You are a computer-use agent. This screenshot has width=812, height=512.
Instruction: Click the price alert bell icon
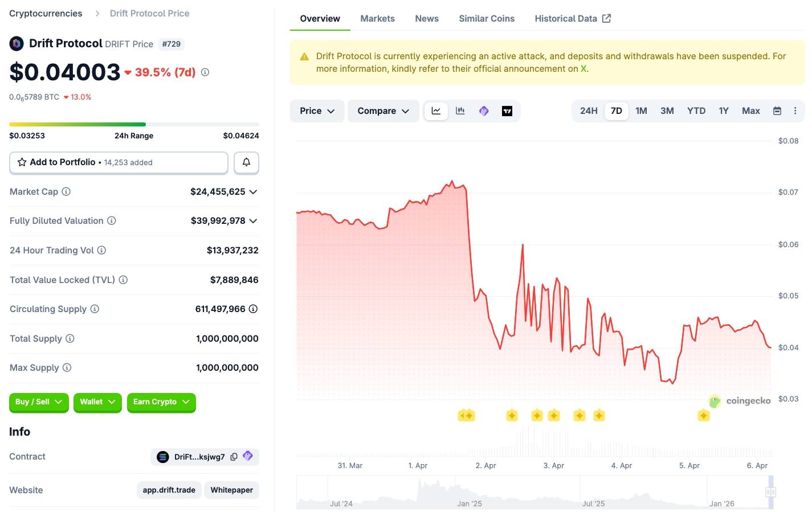[246, 162]
